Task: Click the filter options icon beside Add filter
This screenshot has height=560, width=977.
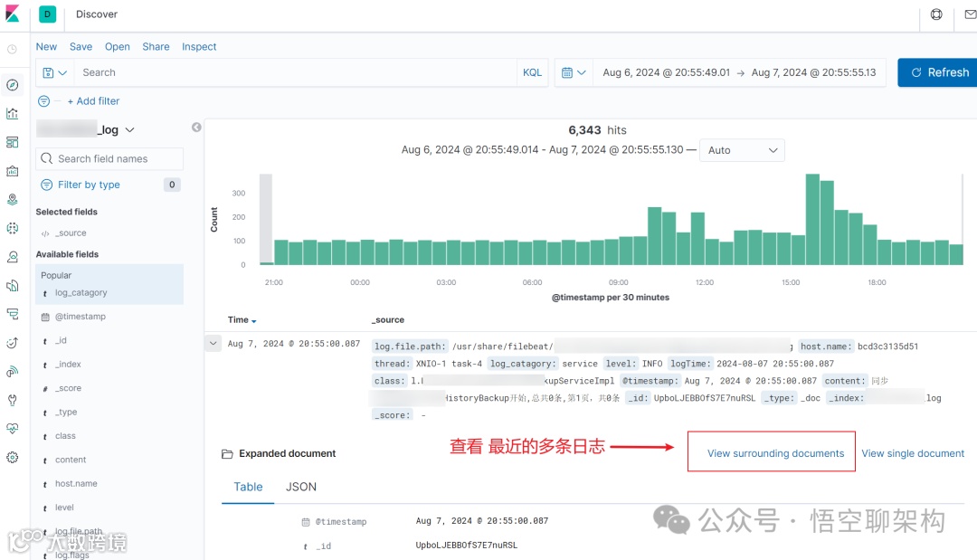Action: coord(43,101)
